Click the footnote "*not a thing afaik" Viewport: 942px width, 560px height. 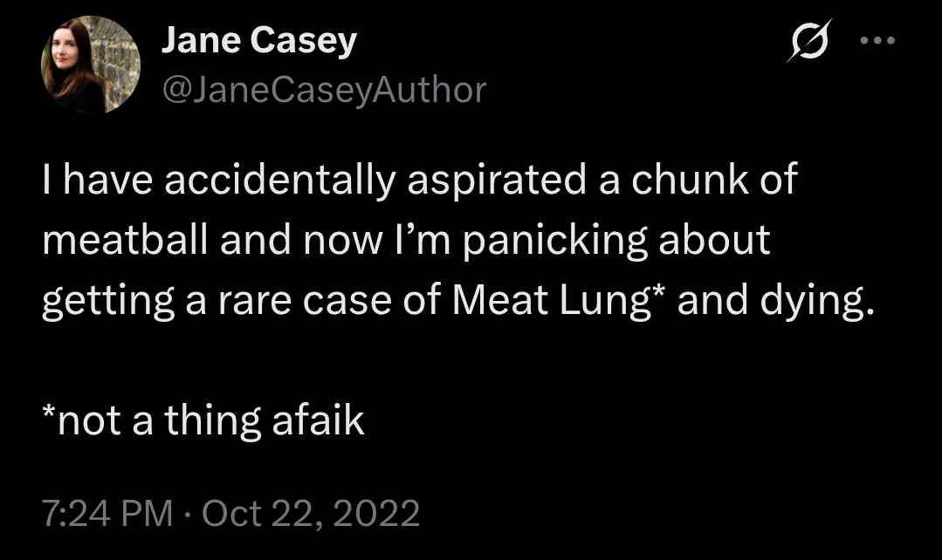tap(203, 421)
